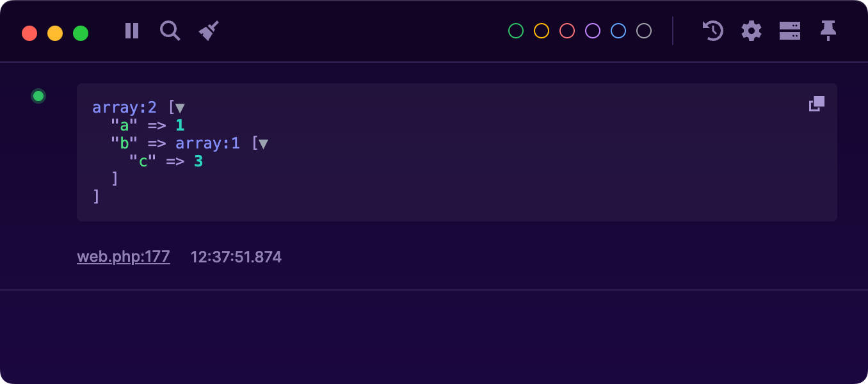Click the green status indicator dot
The height and width of the screenshot is (384, 868).
(x=38, y=95)
